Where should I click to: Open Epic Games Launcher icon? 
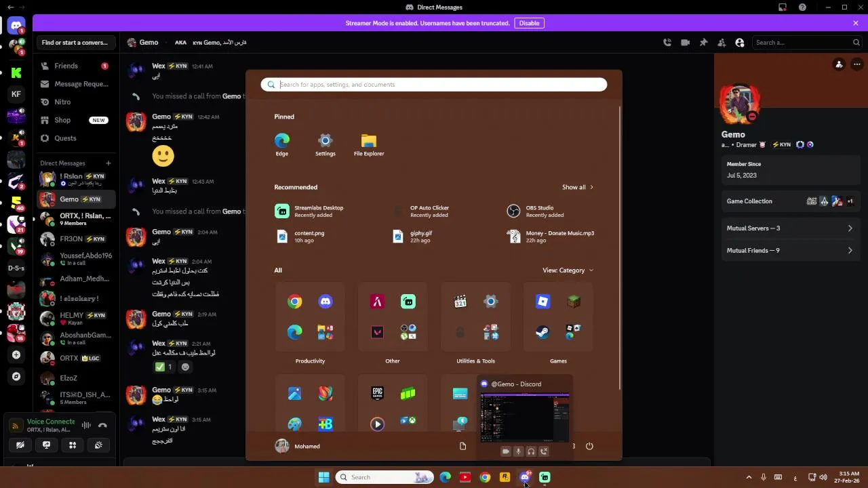pos(377,393)
